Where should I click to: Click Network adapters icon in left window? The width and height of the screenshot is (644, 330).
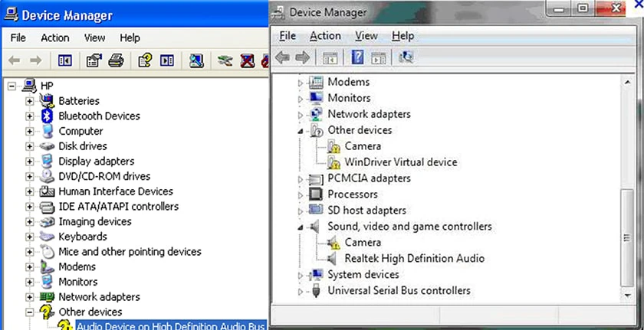47,297
